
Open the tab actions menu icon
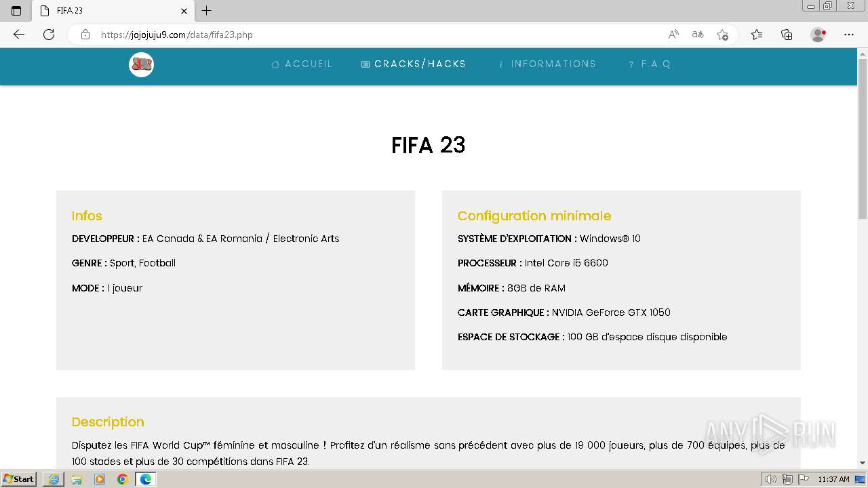[16, 11]
